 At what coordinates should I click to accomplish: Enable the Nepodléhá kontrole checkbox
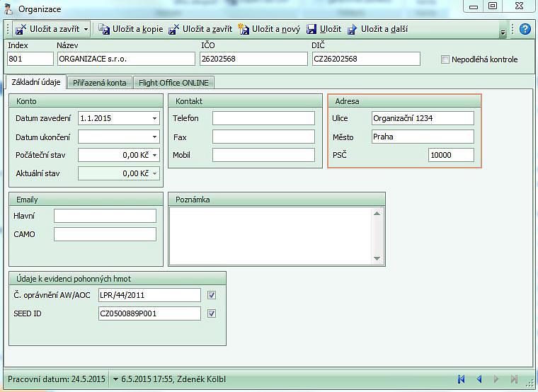pos(445,60)
